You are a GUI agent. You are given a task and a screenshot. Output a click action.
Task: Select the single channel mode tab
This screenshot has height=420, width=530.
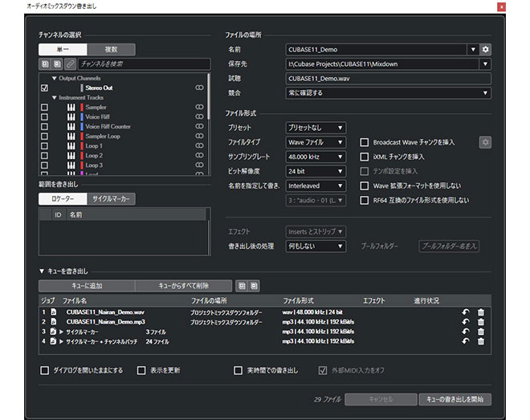pos(63,49)
